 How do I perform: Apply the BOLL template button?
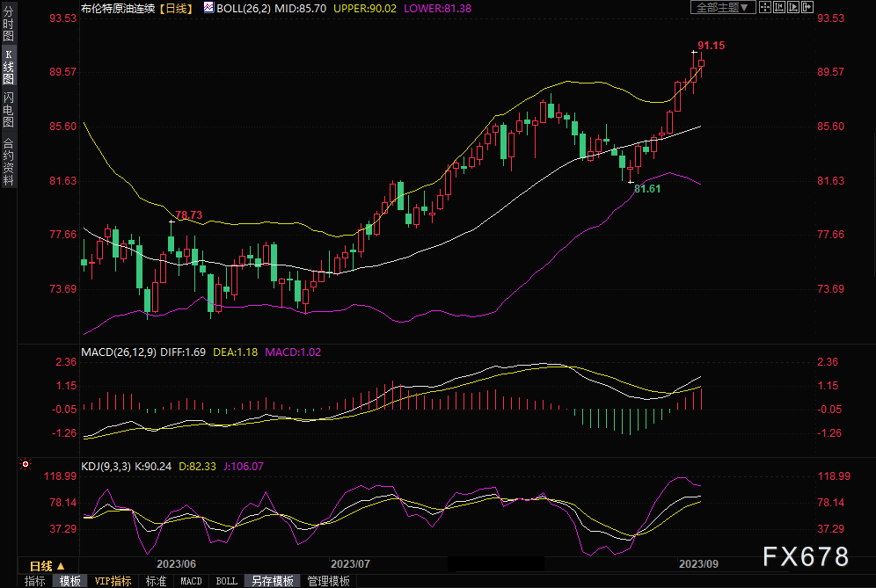pyautogui.click(x=226, y=581)
